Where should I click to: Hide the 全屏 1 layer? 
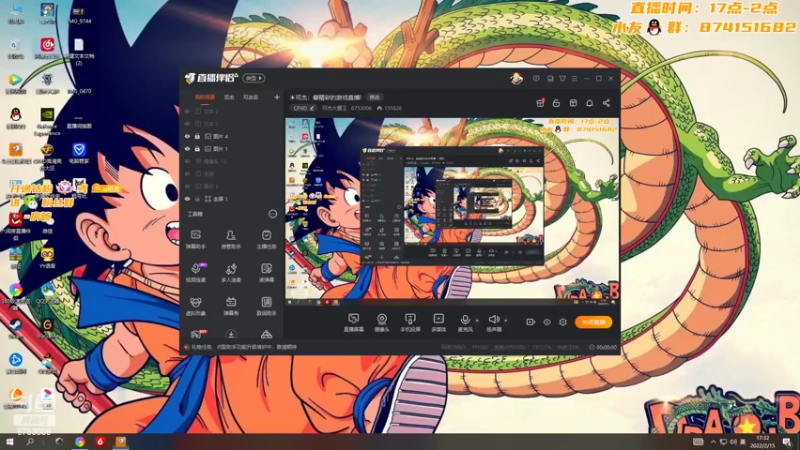187,199
